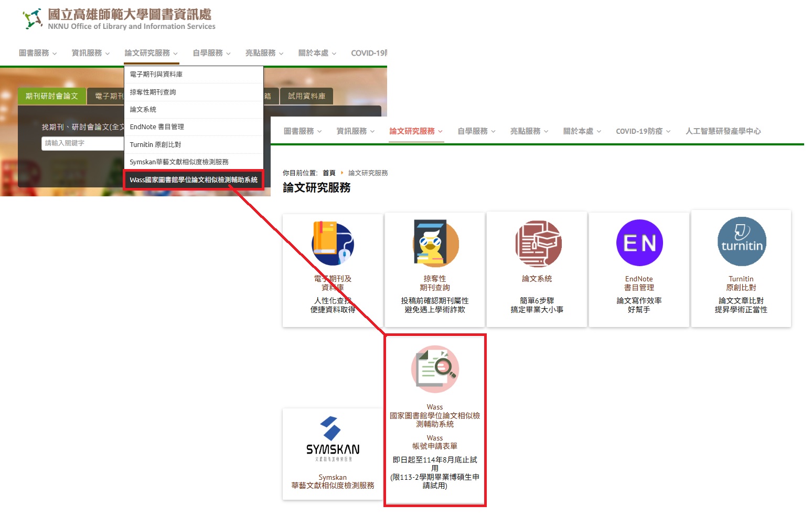
Task: Click text 論文寫作效率 好幫手
Action: coord(639,305)
